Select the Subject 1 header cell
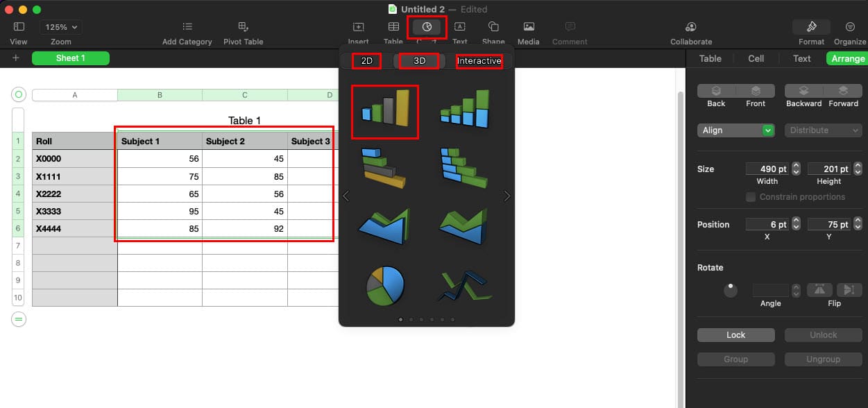Screen dimensions: 868x408 (160, 141)
